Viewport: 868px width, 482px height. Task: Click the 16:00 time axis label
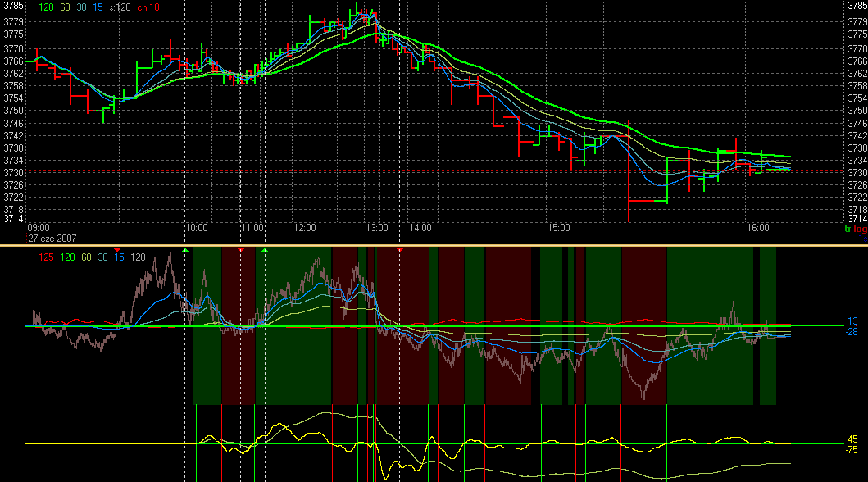pyautogui.click(x=757, y=228)
